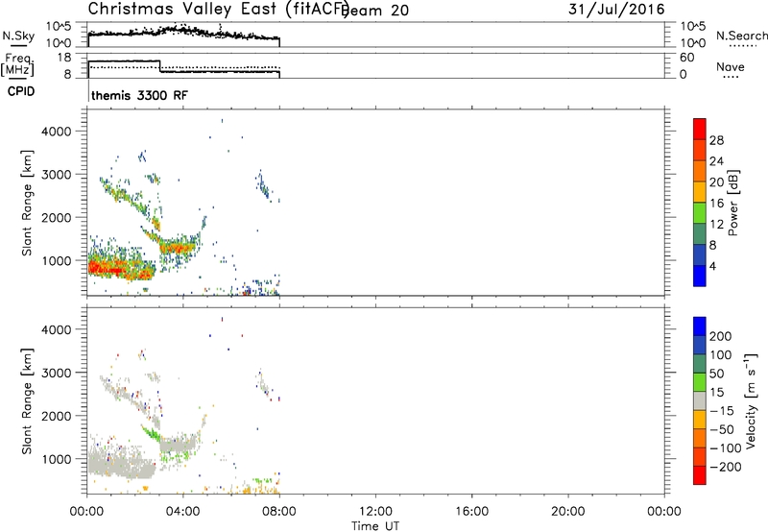Click the '-15' Velocity colorbar tick
The height and width of the screenshot is (532, 768).
tap(722, 411)
